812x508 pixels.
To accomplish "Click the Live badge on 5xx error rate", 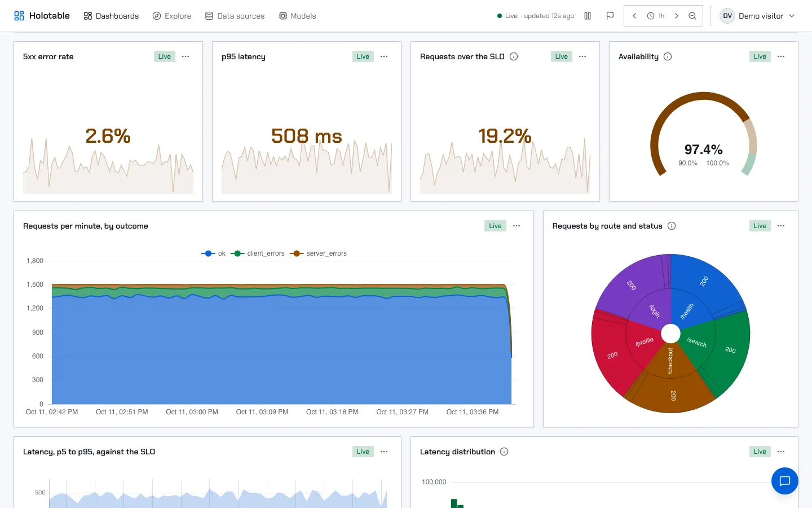I will coord(165,56).
